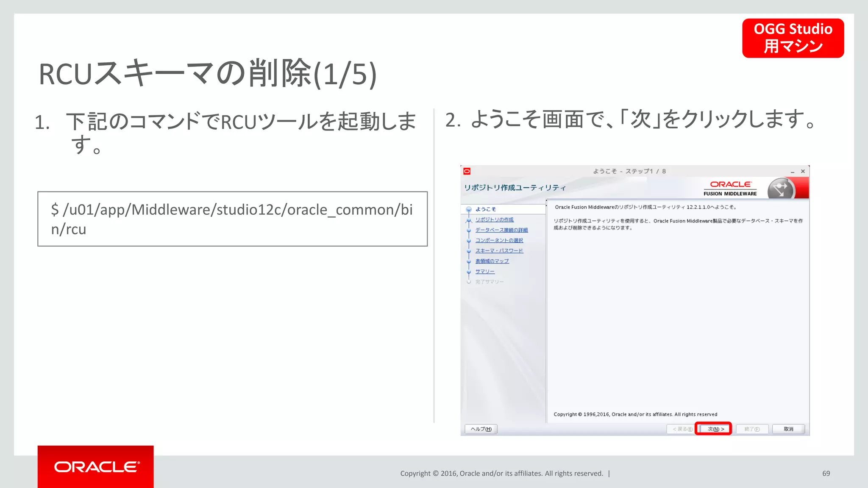Click the bullet icon beside 完了サマリー
The width and height of the screenshot is (868, 488).
[x=469, y=282]
